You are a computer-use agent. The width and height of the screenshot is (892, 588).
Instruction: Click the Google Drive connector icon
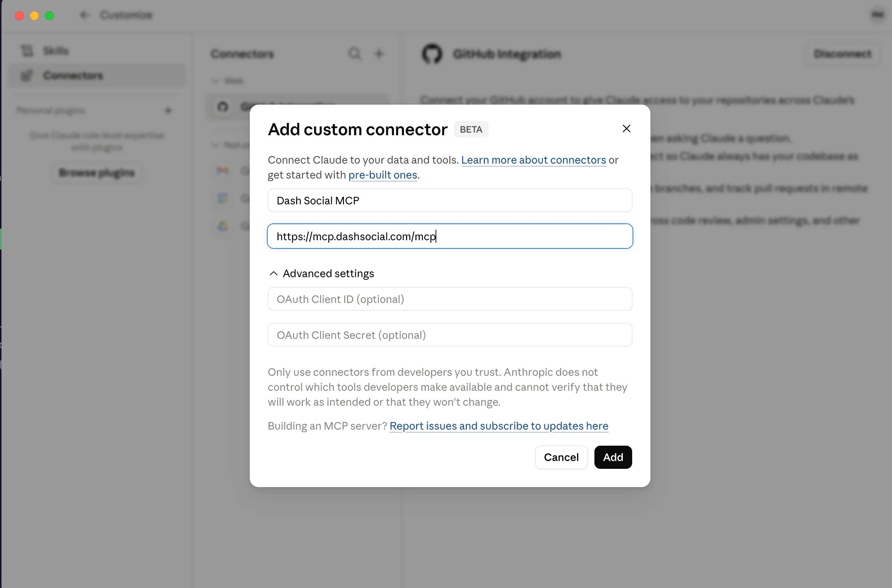tap(223, 226)
